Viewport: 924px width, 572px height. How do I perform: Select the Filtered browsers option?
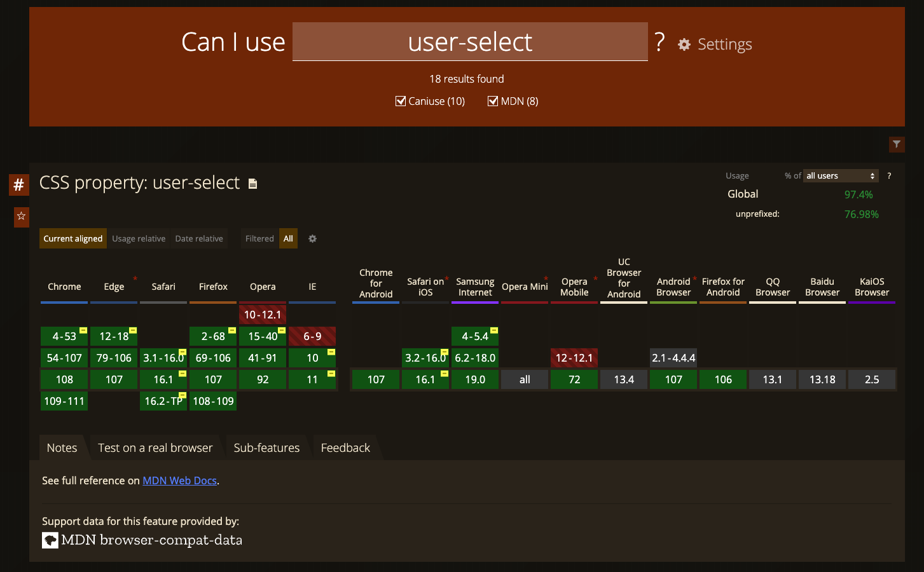click(259, 238)
